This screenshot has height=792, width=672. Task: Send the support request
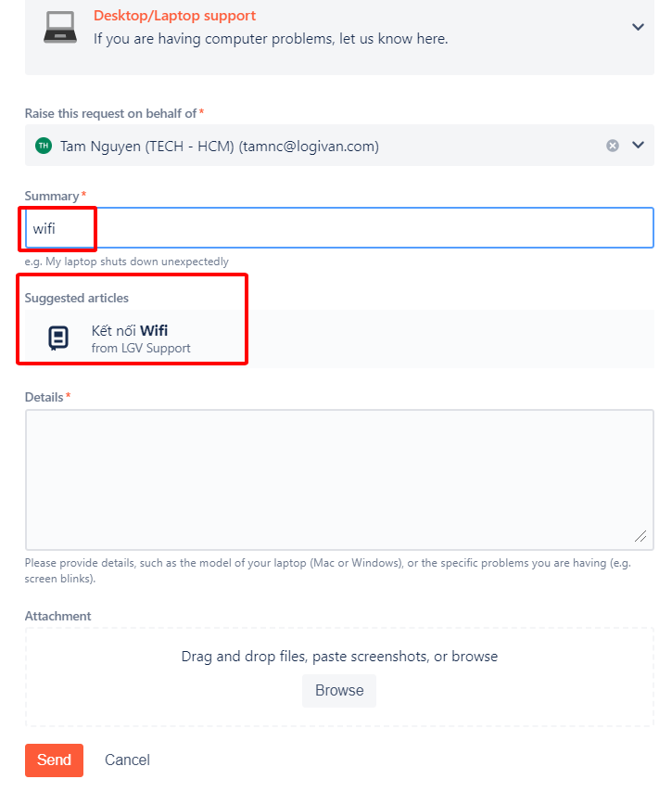coord(54,760)
